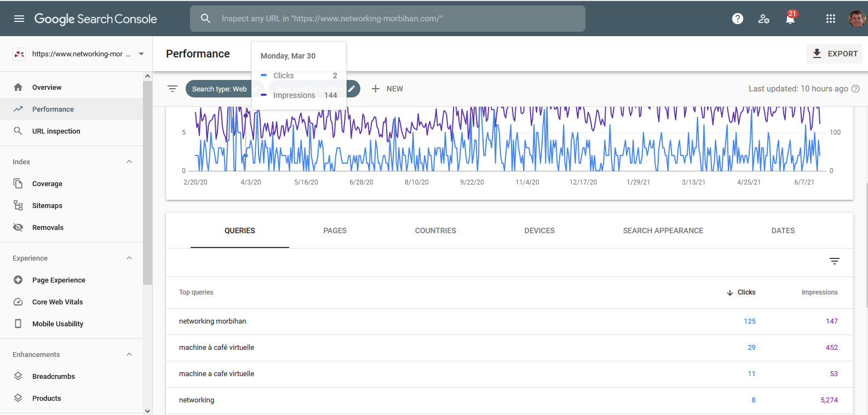
Task: Open the main hamburger menu
Action: (x=19, y=19)
